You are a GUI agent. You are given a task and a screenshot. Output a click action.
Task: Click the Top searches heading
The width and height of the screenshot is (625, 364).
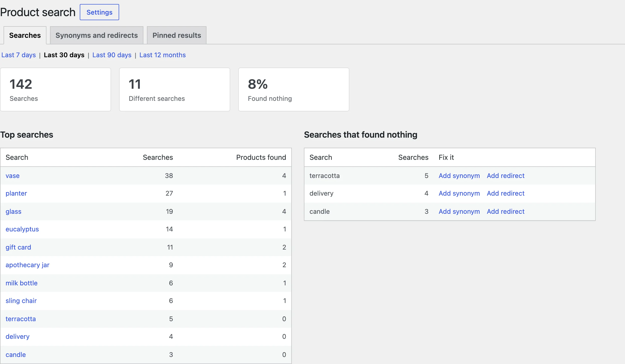pyautogui.click(x=27, y=135)
